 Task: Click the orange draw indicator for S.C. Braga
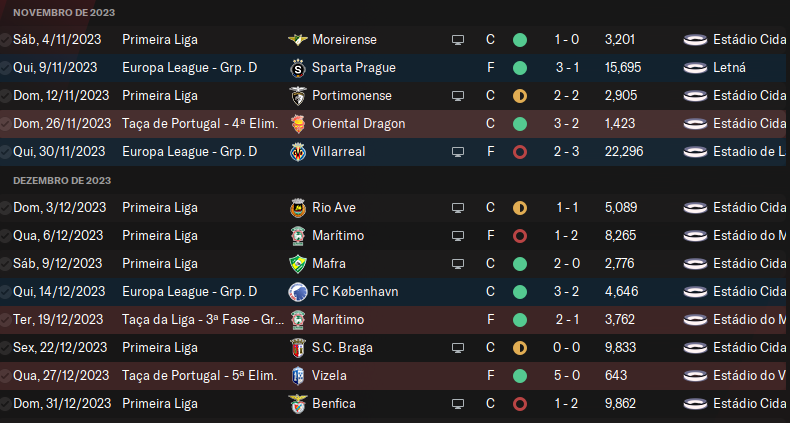tap(520, 348)
